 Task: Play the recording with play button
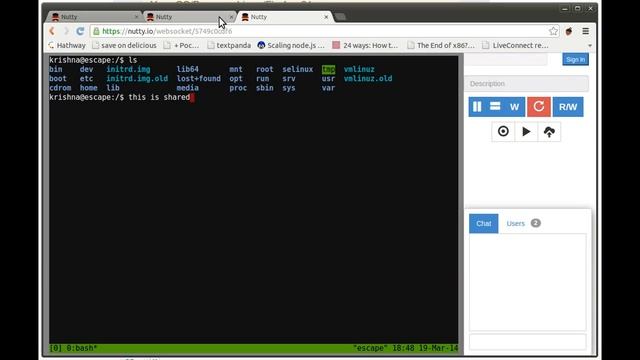point(526,131)
